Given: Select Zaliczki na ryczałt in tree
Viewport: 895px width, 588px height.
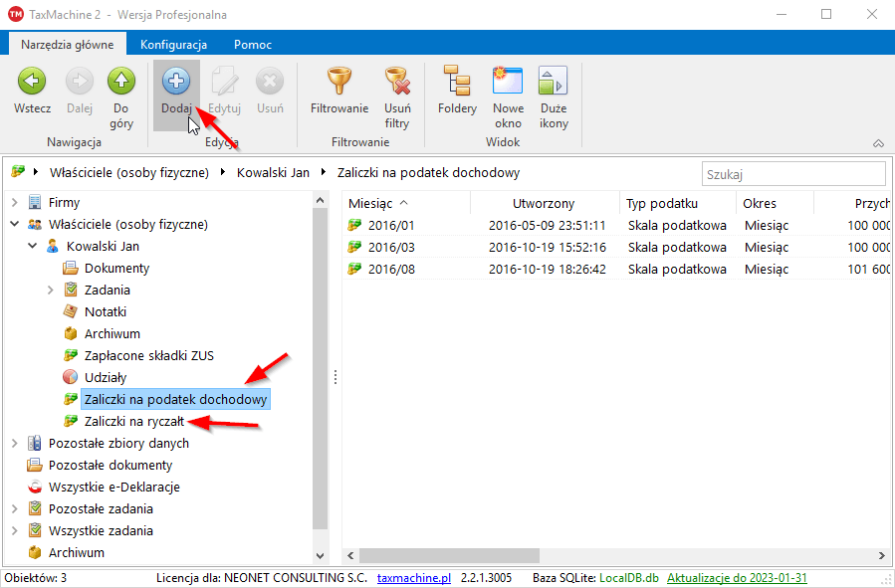Looking at the screenshot, I should click(134, 422).
